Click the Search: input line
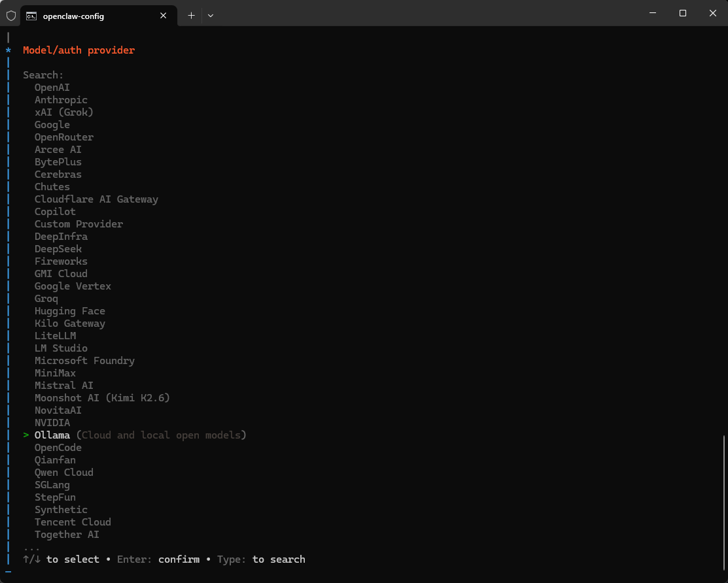The image size is (728, 583). pos(43,75)
